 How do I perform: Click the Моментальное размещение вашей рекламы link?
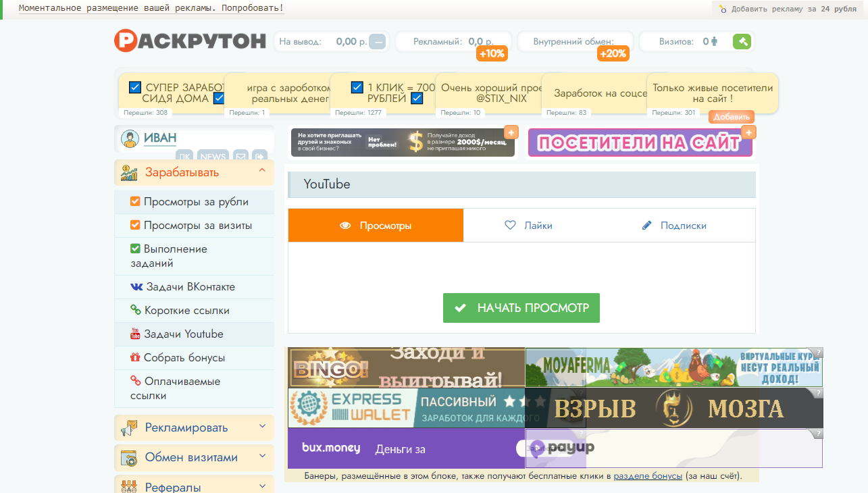pyautogui.click(x=151, y=8)
